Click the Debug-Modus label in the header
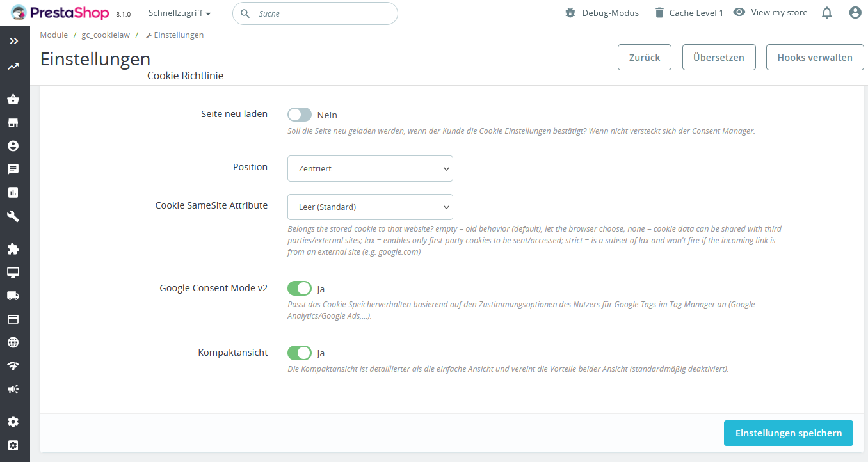The image size is (868, 462). [611, 13]
